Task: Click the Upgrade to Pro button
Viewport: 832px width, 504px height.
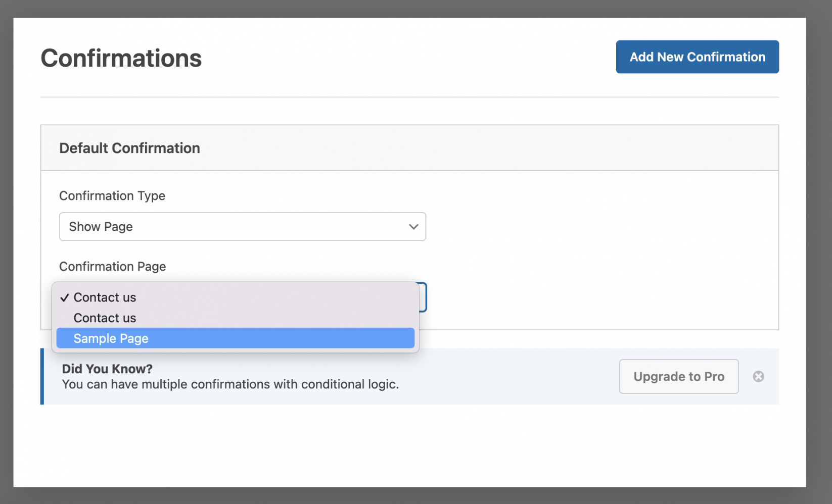Action: click(679, 376)
